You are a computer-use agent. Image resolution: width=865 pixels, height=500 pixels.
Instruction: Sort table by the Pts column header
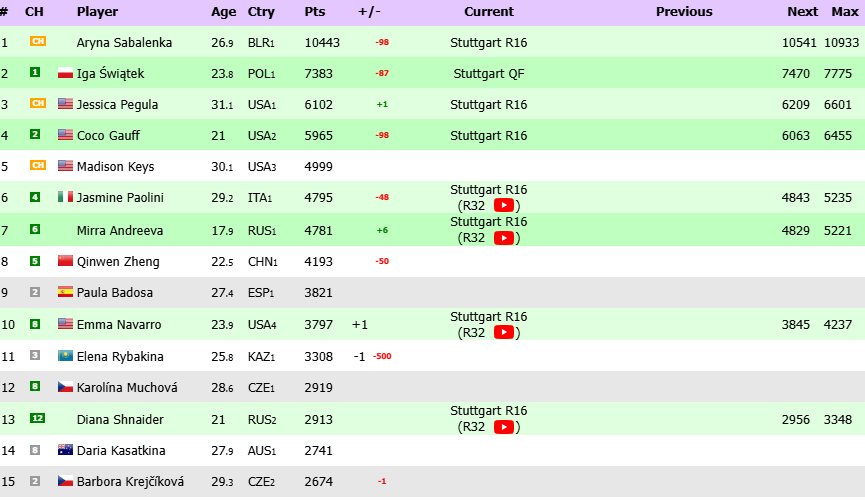[314, 12]
